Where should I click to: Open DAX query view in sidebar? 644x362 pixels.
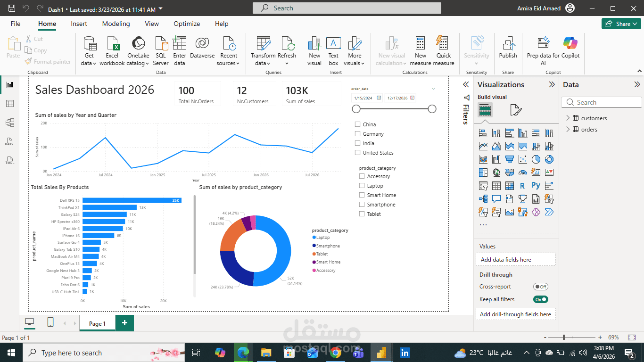[x=9, y=141]
